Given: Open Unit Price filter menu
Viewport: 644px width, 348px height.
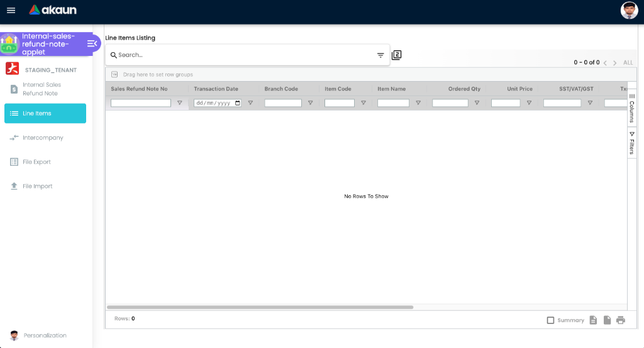Looking at the screenshot, I should pos(529,103).
